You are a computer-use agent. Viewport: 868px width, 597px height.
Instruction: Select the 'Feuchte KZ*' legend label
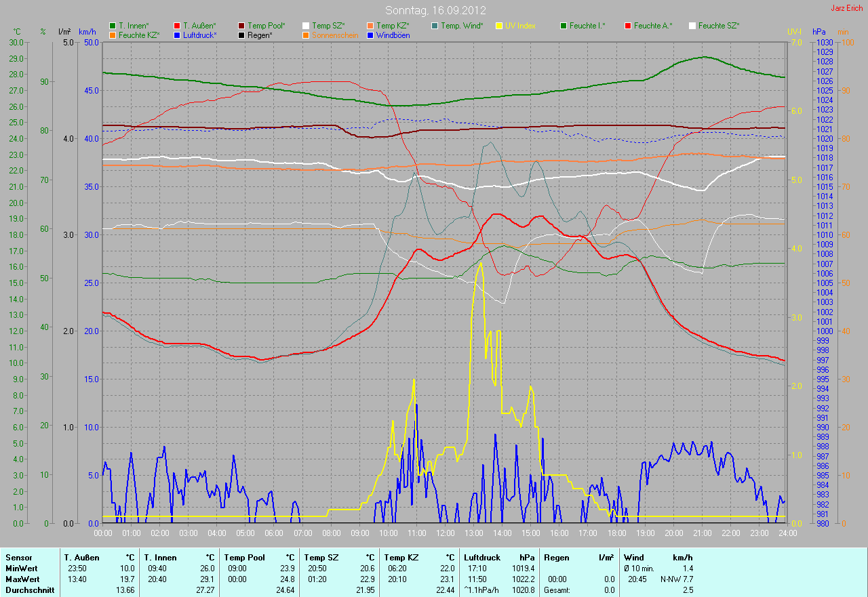pyautogui.click(x=139, y=35)
